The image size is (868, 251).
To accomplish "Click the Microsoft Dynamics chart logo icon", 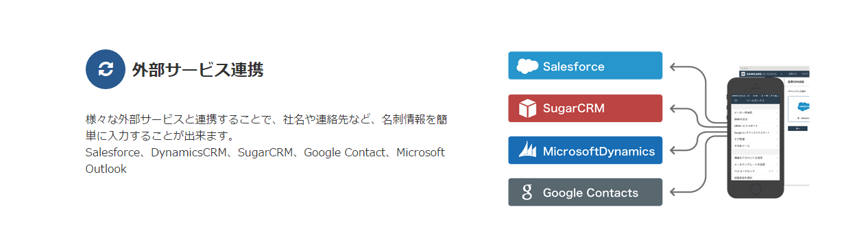I will [527, 150].
